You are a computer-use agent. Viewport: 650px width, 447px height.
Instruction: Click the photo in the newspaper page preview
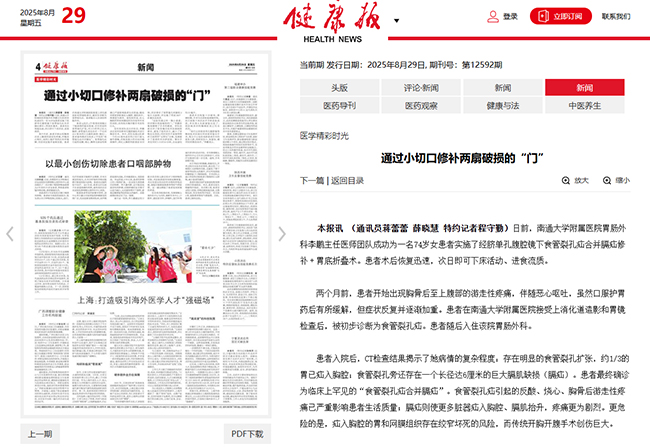133,246
